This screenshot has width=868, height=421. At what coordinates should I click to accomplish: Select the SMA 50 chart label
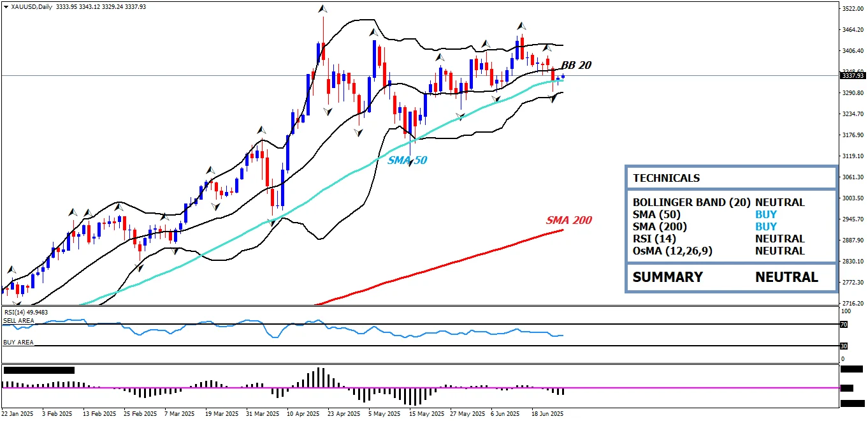pyautogui.click(x=407, y=160)
